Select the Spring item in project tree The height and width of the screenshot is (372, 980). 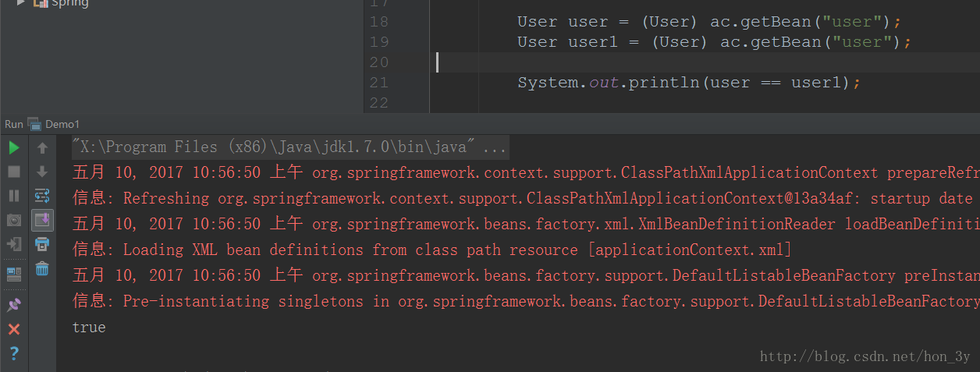click(61, 3)
